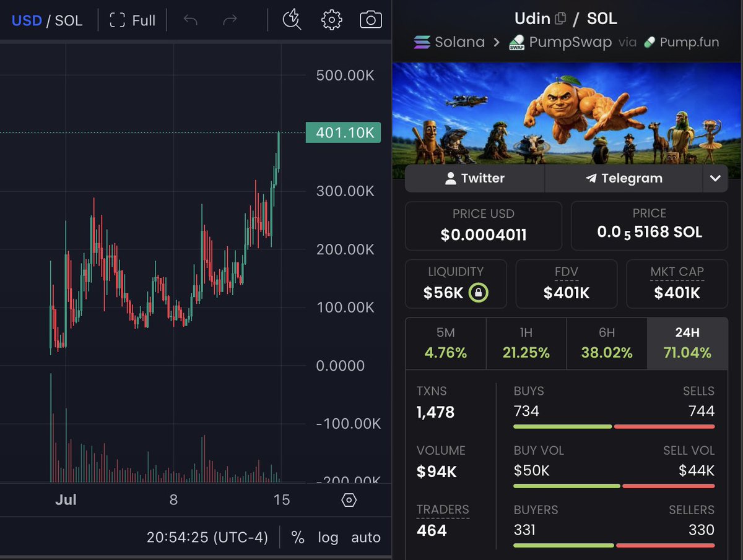Image resolution: width=743 pixels, height=560 pixels.
Task: Open PumpSwap DEX link
Action: coord(560,42)
